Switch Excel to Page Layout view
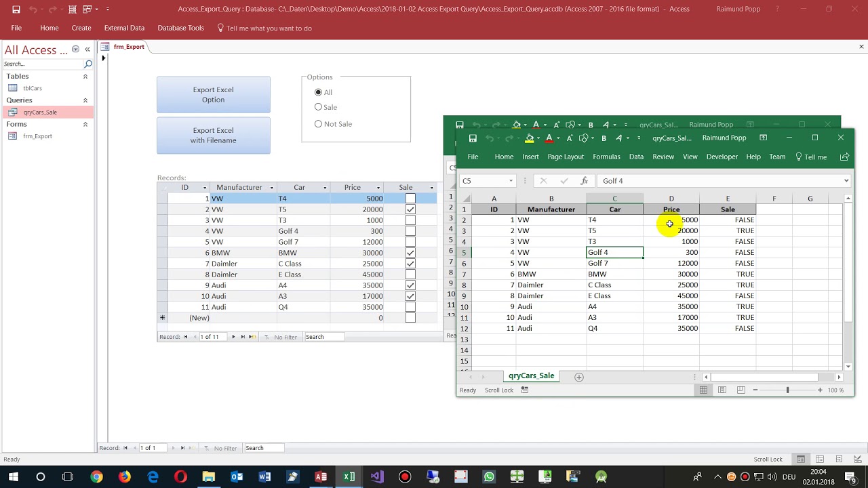 coord(722,390)
